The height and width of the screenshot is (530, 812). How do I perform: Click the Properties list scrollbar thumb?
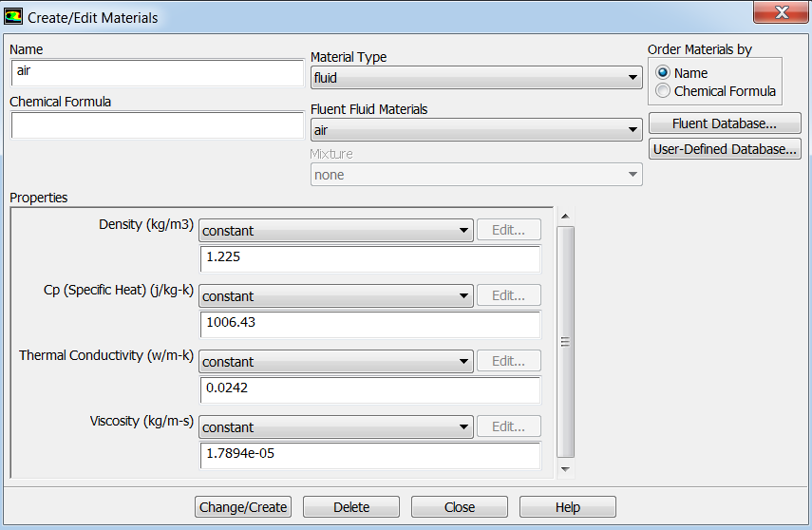click(x=565, y=342)
